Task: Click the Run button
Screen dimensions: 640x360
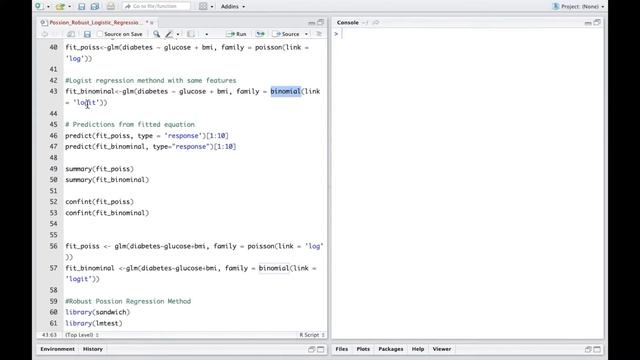Action: click(x=236, y=34)
